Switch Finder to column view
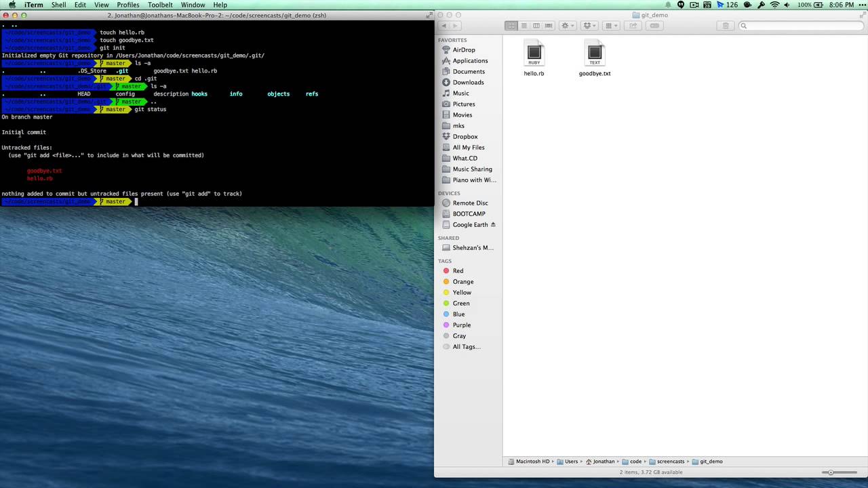 pos(536,26)
